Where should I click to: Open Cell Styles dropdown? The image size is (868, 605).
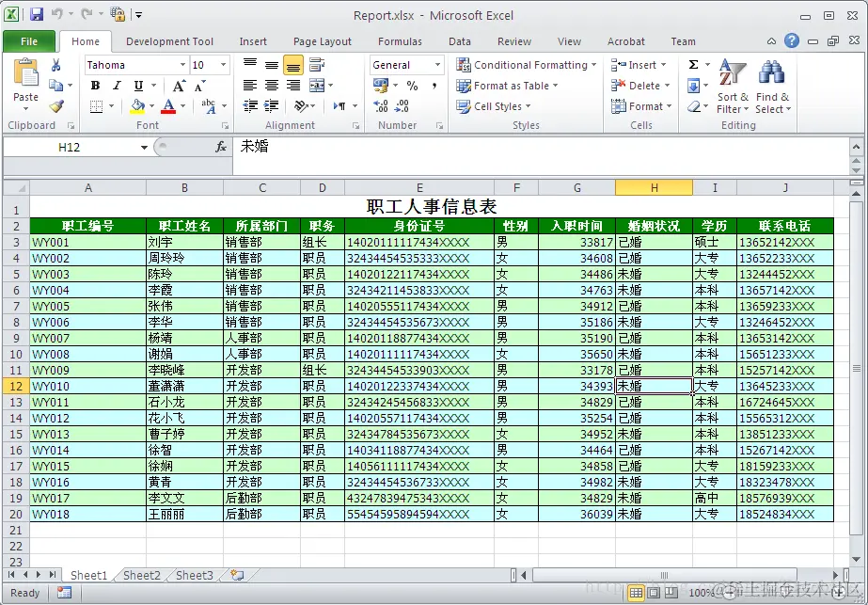click(493, 105)
